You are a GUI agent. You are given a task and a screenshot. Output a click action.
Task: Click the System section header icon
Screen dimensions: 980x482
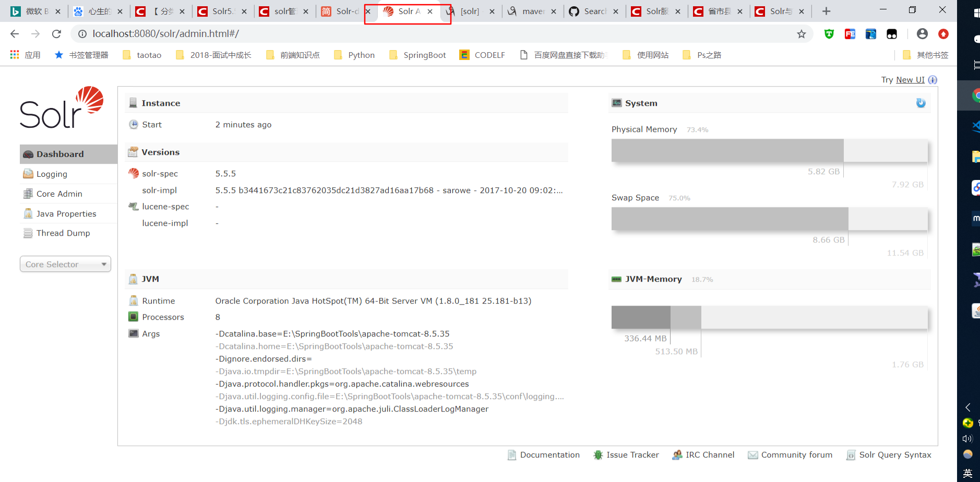pyautogui.click(x=617, y=103)
